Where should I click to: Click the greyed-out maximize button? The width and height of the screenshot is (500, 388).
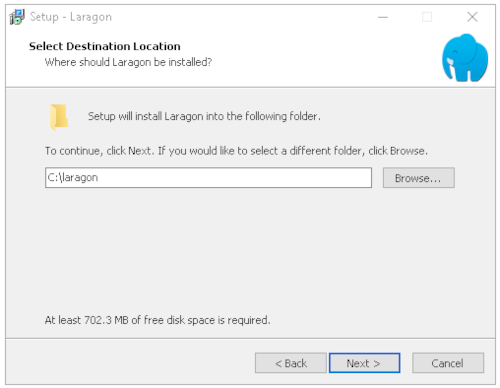tap(427, 17)
